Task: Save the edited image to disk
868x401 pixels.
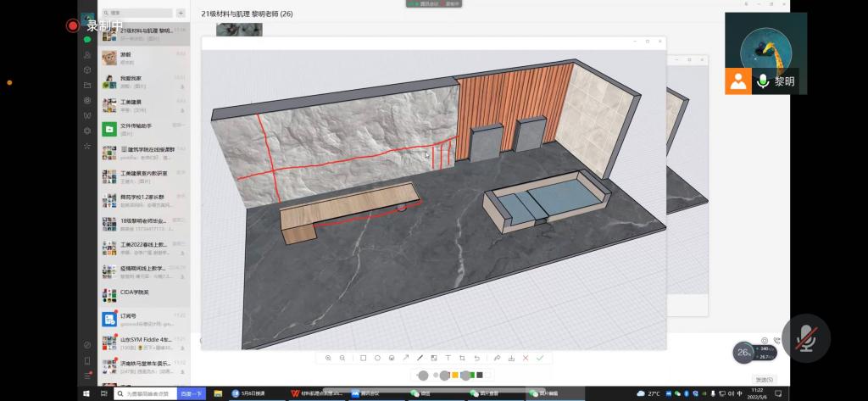Action: 511,359
